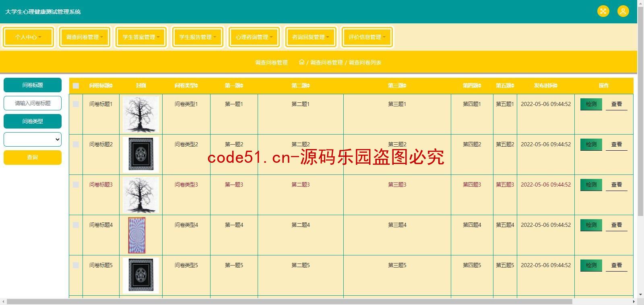Click 查看 button for 问卷标题3
Image resolution: width=644 pixels, height=305 pixels.
(x=617, y=185)
